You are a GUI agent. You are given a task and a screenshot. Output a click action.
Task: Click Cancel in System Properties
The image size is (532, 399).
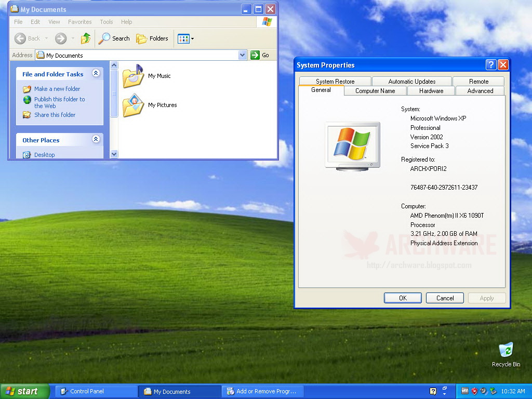click(x=445, y=298)
